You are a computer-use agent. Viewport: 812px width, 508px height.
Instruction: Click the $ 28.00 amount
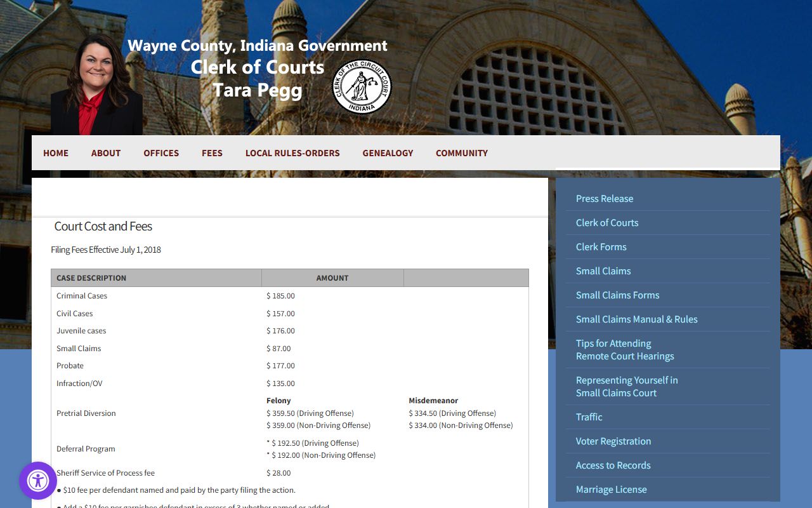click(x=278, y=473)
